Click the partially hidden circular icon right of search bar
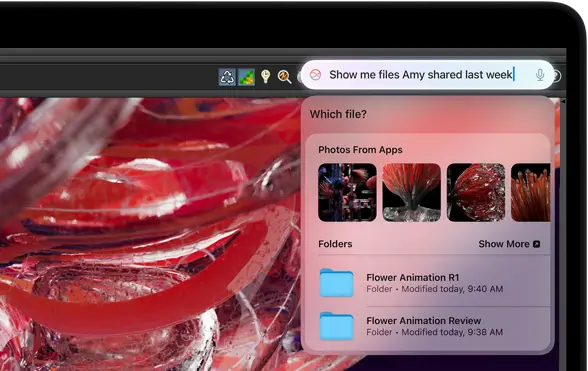Image resolution: width=588 pixels, height=371 pixels. click(x=557, y=76)
